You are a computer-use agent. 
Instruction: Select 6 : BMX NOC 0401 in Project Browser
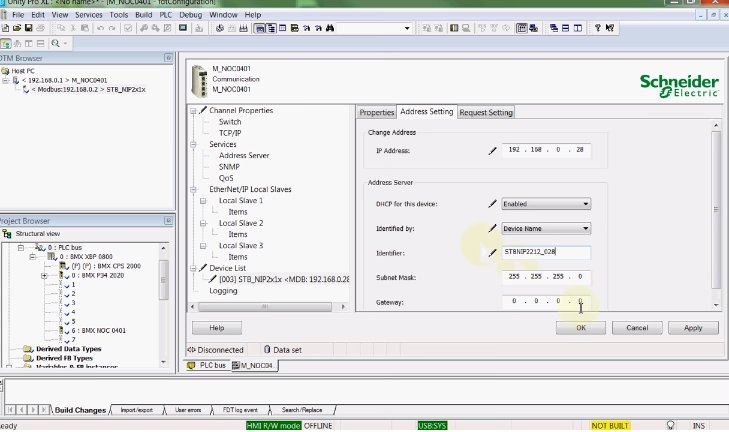point(99,331)
